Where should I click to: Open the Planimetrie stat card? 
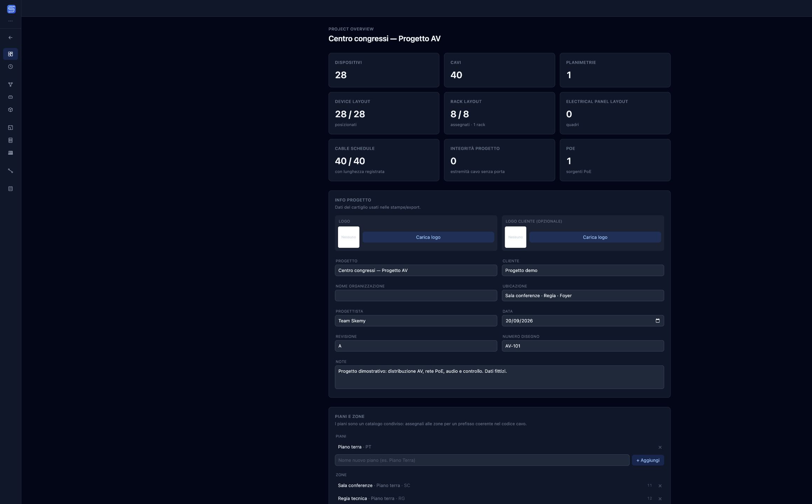[x=615, y=70]
